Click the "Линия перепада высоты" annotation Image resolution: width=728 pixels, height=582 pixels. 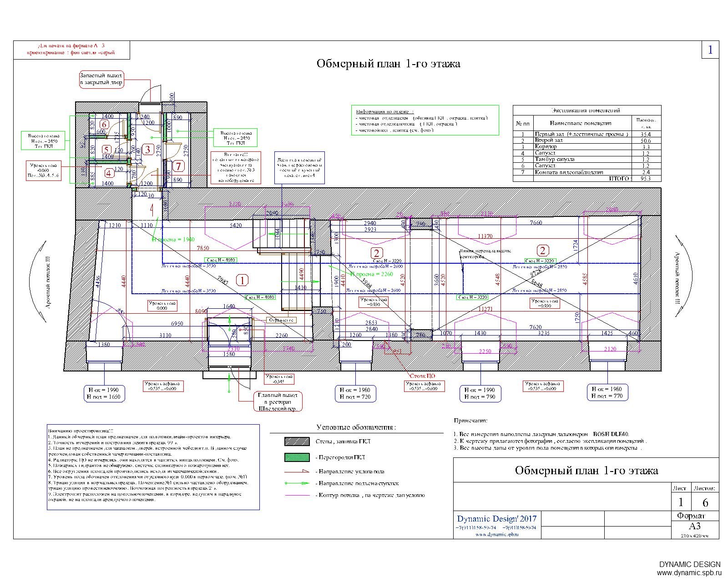click(484, 254)
